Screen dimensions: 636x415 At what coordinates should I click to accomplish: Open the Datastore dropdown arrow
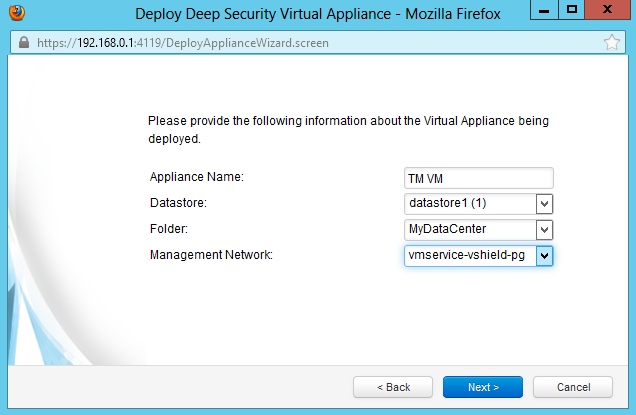545,204
